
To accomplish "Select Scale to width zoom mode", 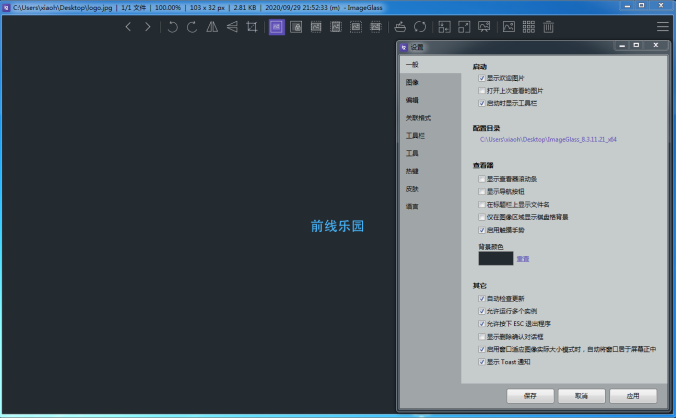I will (x=316, y=27).
